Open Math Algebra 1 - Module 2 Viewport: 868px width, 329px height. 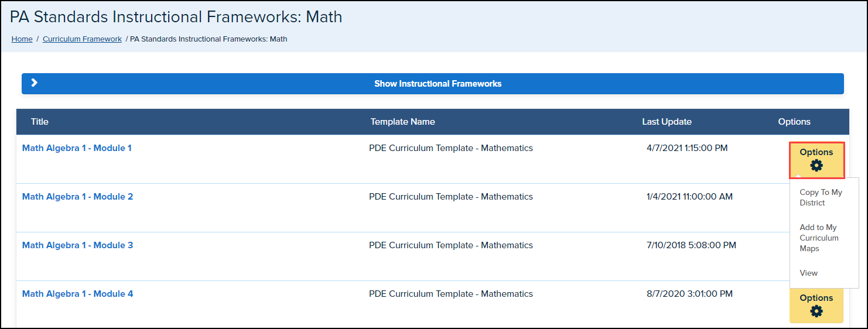pyautogui.click(x=77, y=197)
